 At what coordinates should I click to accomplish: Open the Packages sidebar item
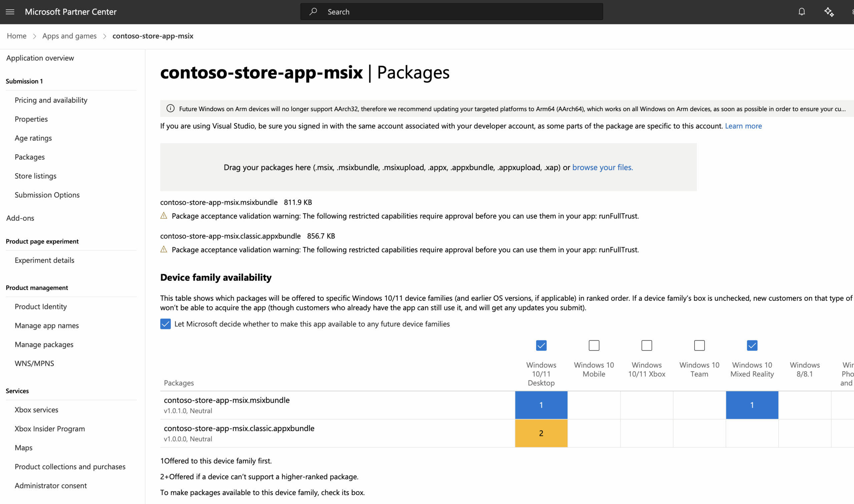coord(30,157)
